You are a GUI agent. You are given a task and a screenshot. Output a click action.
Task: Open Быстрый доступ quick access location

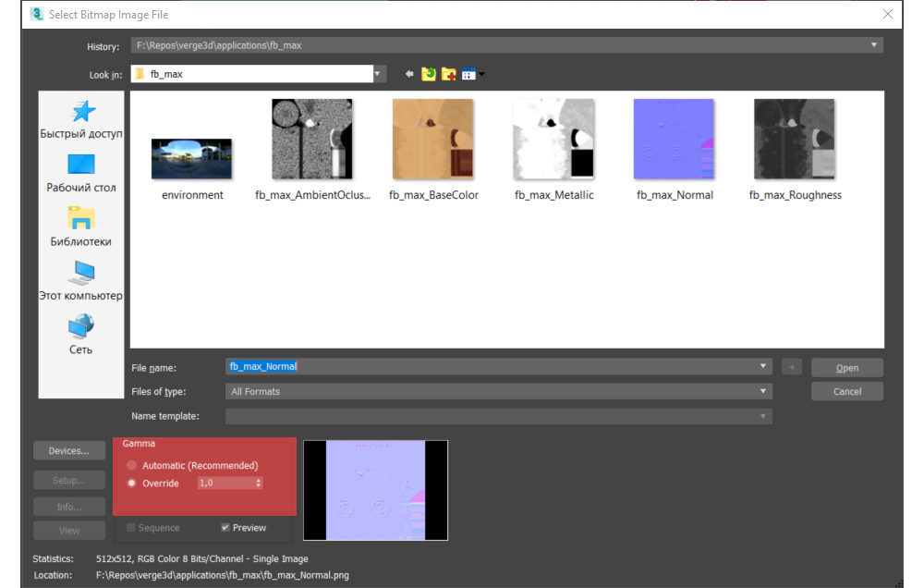[81, 118]
